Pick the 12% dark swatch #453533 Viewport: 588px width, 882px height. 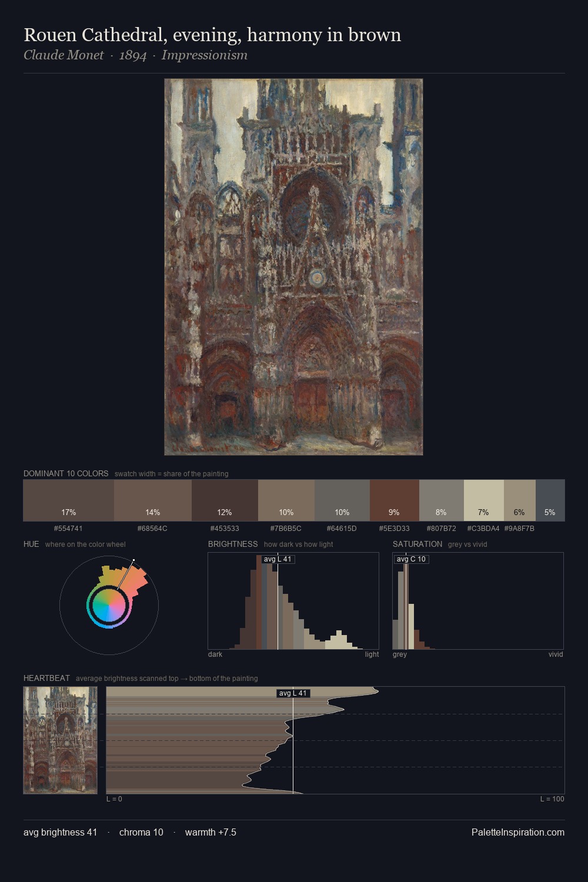[x=225, y=500]
